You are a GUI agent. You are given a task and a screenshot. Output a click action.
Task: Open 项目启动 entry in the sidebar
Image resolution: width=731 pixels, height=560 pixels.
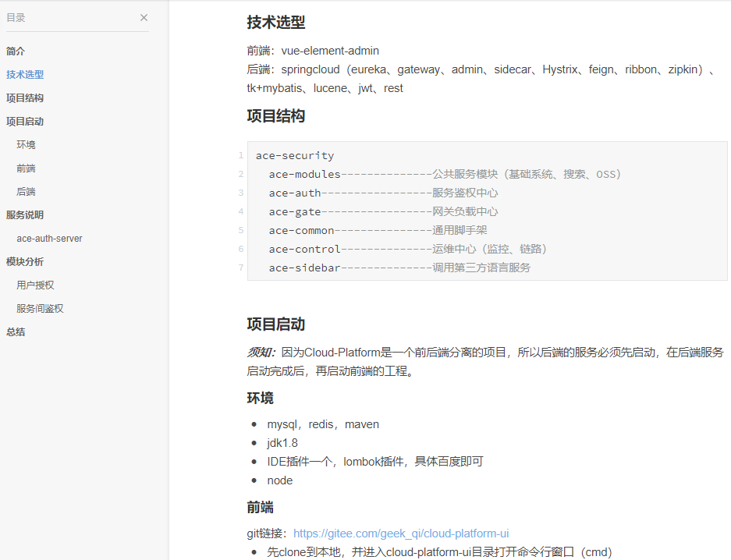tap(25, 122)
